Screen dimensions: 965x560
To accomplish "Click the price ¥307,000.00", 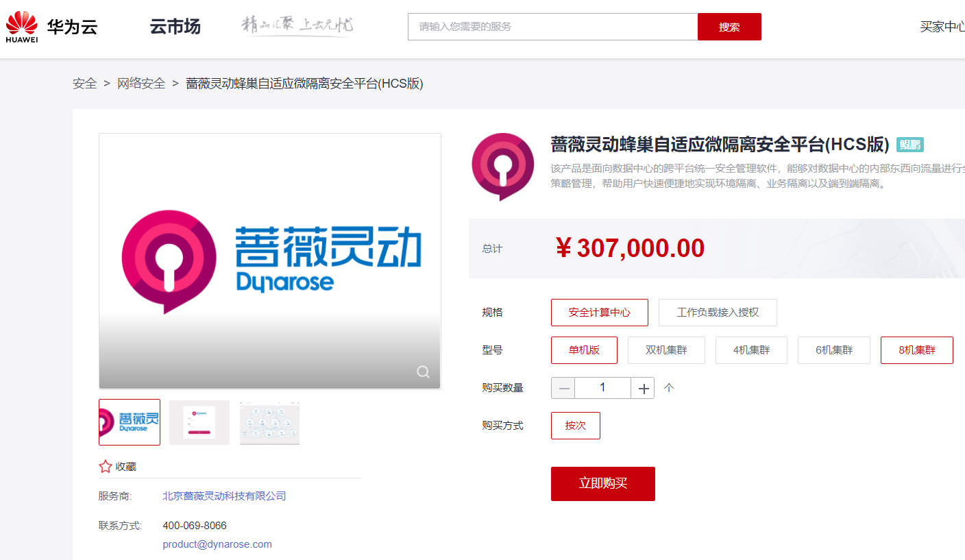I will tap(630, 248).
